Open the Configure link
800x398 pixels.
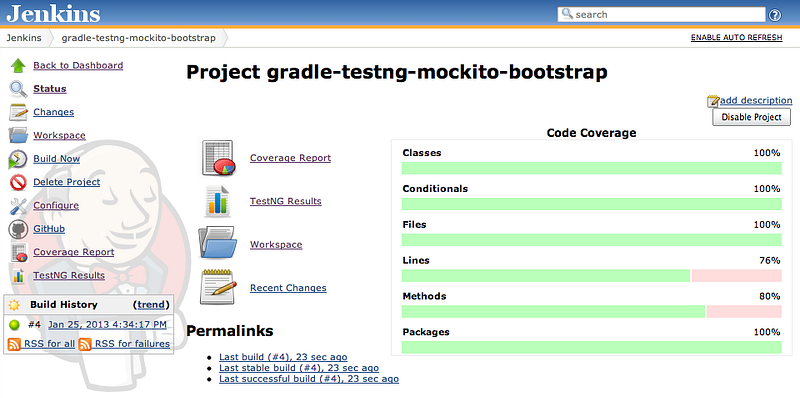[x=56, y=206]
